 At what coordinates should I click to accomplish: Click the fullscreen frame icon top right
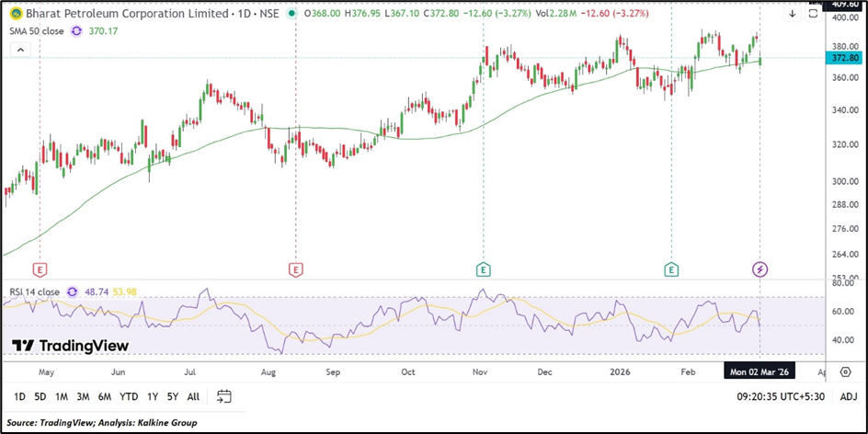pyautogui.click(x=813, y=14)
